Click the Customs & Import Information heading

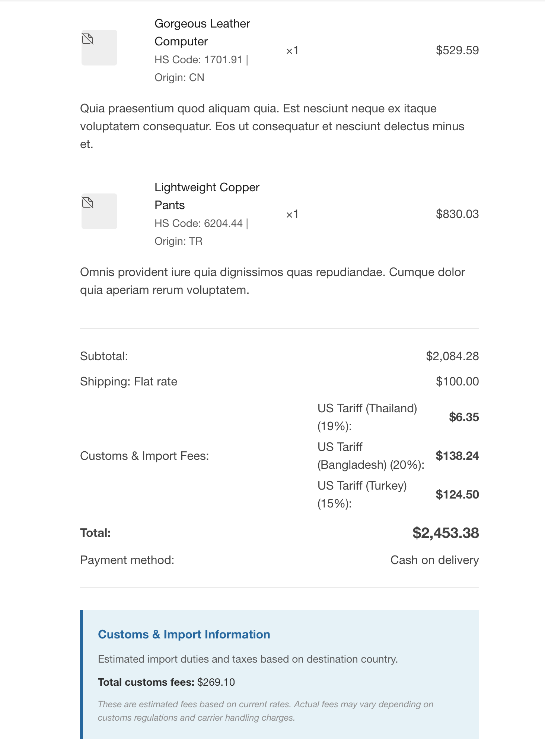pyautogui.click(x=184, y=634)
